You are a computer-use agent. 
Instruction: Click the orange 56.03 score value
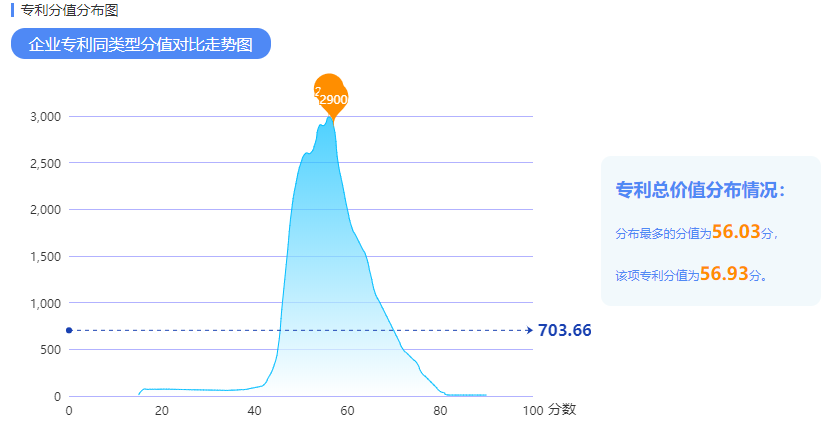(x=737, y=232)
